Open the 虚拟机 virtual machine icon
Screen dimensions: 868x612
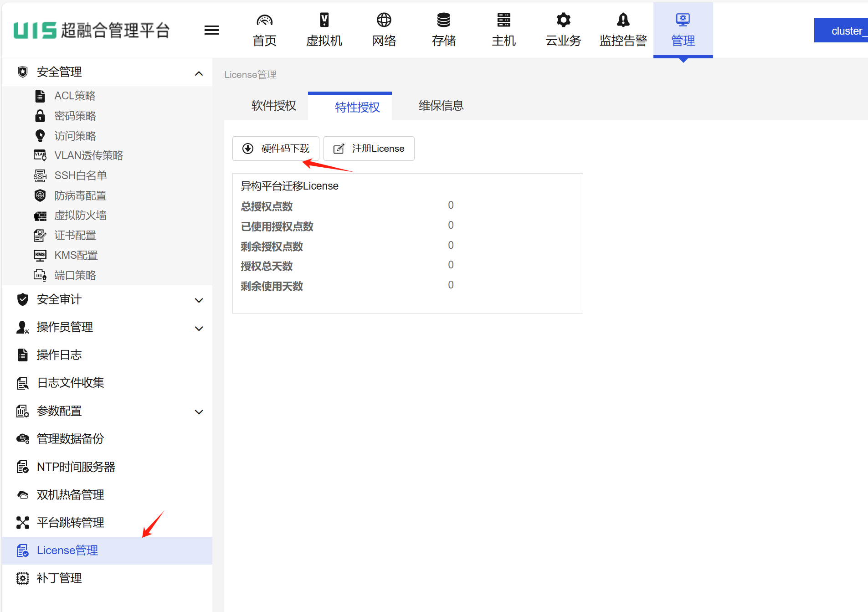point(324,20)
